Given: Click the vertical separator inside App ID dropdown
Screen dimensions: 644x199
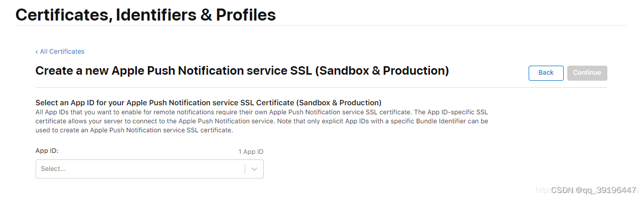Looking at the screenshot, I should point(245,169).
